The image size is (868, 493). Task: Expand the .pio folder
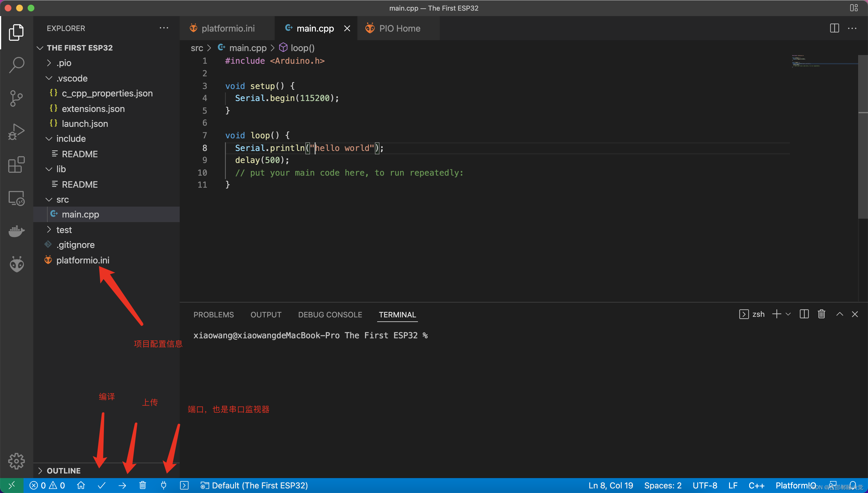pos(64,63)
